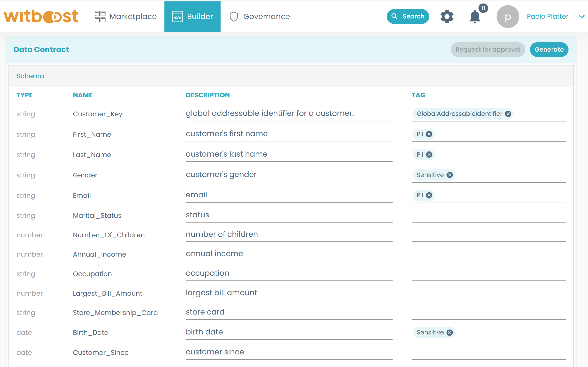
Task: Open the settings gear icon
Action: pyautogui.click(x=447, y=16)
